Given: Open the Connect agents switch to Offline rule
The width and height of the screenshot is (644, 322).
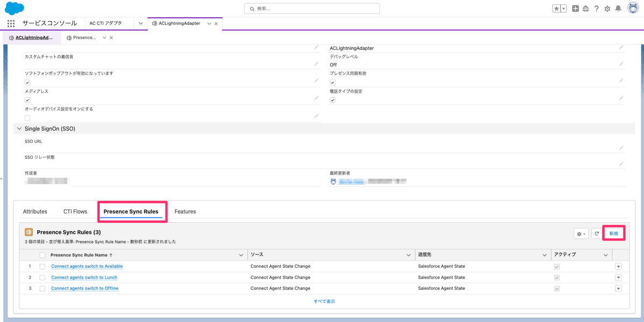Looking at the screenshot, I should pyautogui.click(x=85, y=288).
